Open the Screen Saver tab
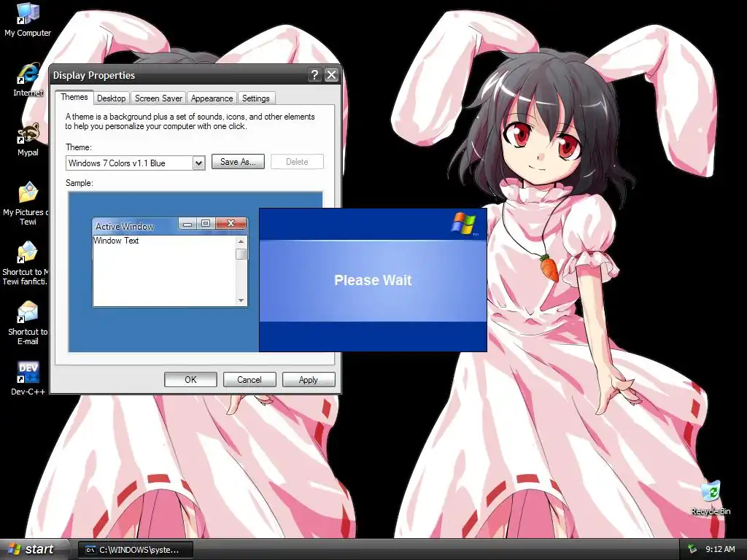Screen dimensions: 747x560 coord(158,98)
